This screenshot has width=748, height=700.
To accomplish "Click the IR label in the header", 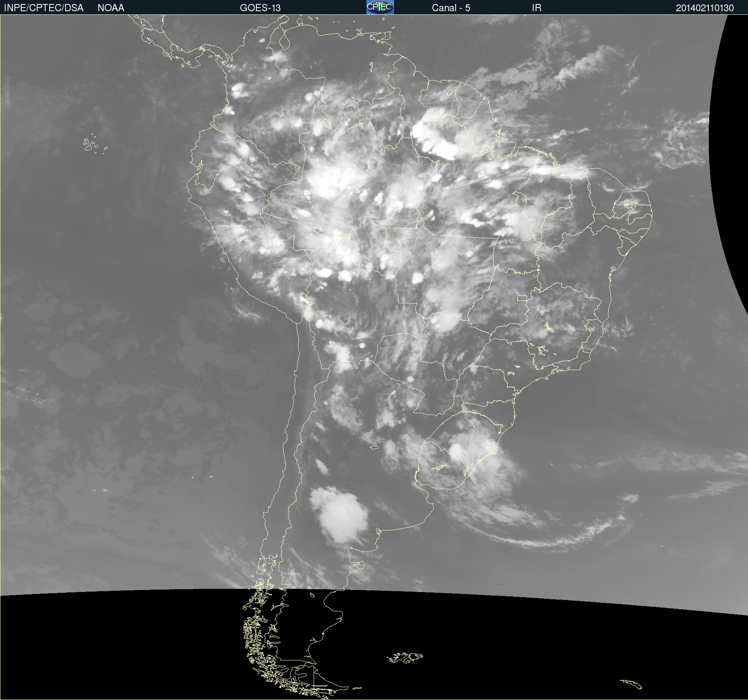I will coord(536,8).
